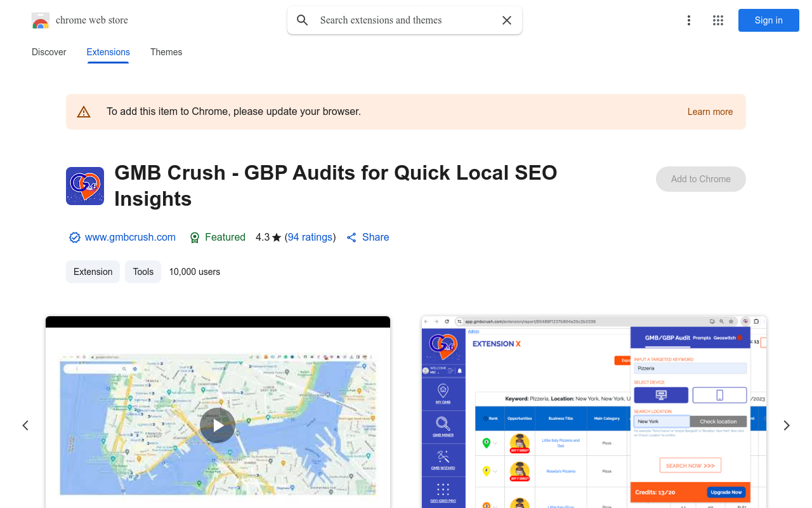Click the 4.3 rating value
This screenshot has width=812, height=508.
pyautogui.click(x=263, y=237)
